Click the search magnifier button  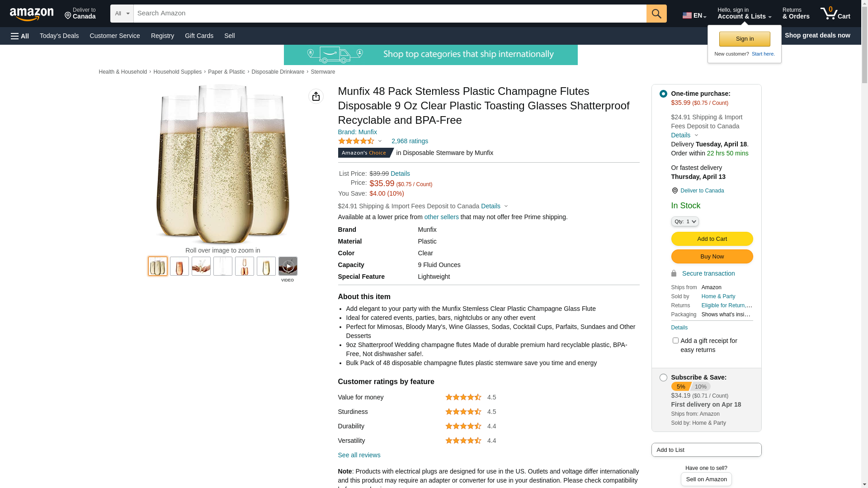tap(656, 14)
